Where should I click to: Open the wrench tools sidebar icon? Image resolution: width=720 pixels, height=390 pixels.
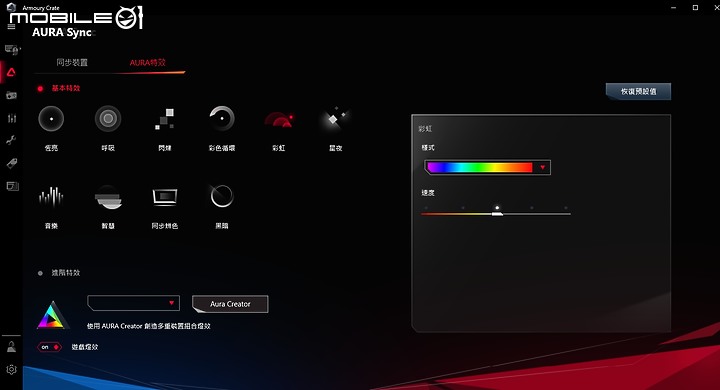pyautogui.click(x=11, y=140)
